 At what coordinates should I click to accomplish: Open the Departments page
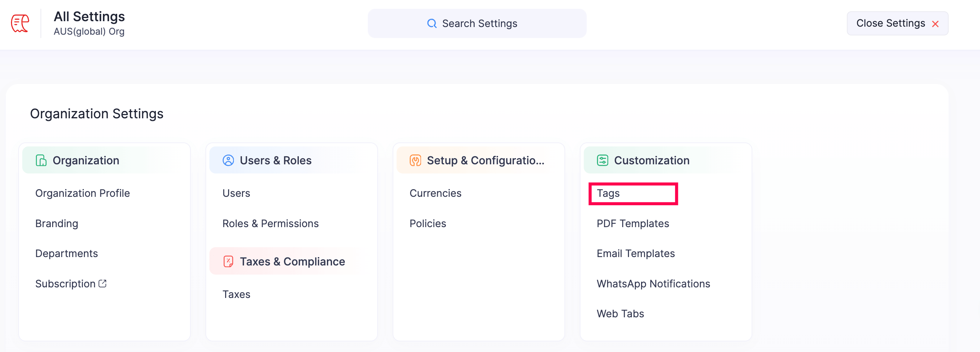[66, 253]
